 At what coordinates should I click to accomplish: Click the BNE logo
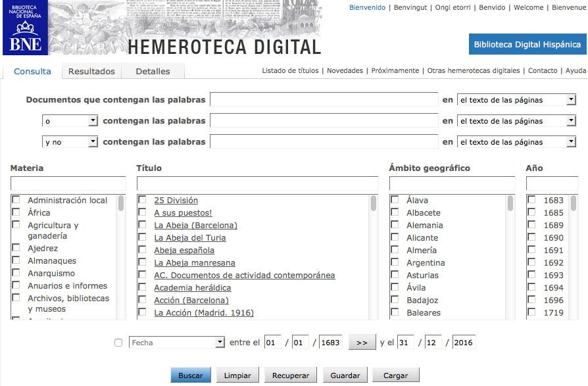[25, 28]
